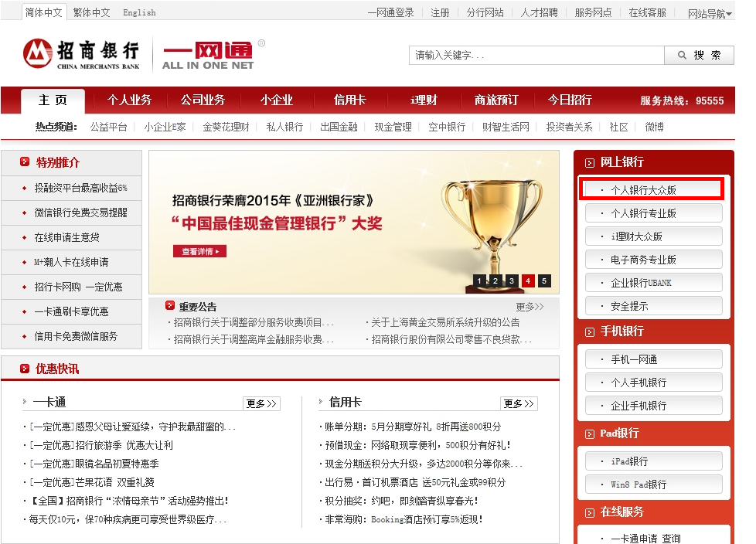The width and height of the screenshot is (756, 544).
Task: Open the 网站导航 dropdown
Action: click(710, 13)
